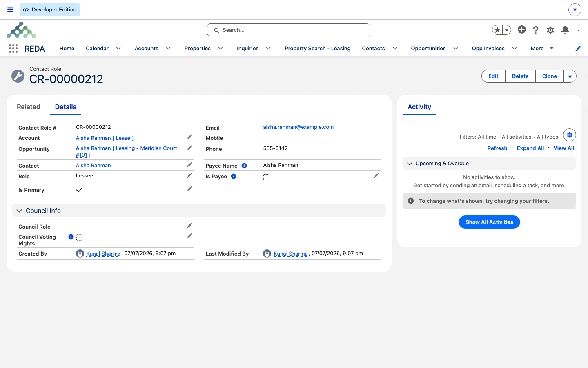Go to the Home nav item
This screenshot has height=368, width=588.
tap(67, 48)
